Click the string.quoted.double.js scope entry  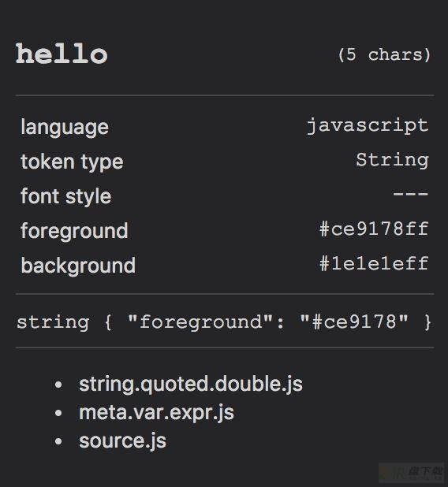coord(191,385)
